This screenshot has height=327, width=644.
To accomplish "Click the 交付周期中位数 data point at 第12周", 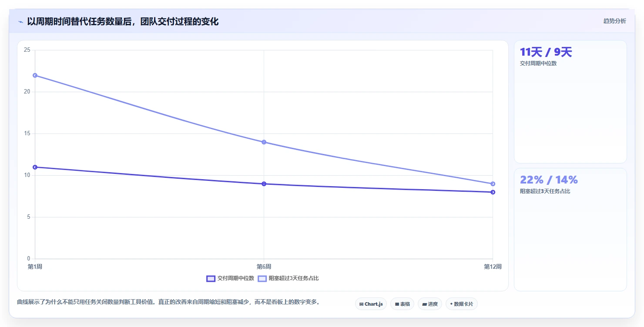I will pos(493,192).
